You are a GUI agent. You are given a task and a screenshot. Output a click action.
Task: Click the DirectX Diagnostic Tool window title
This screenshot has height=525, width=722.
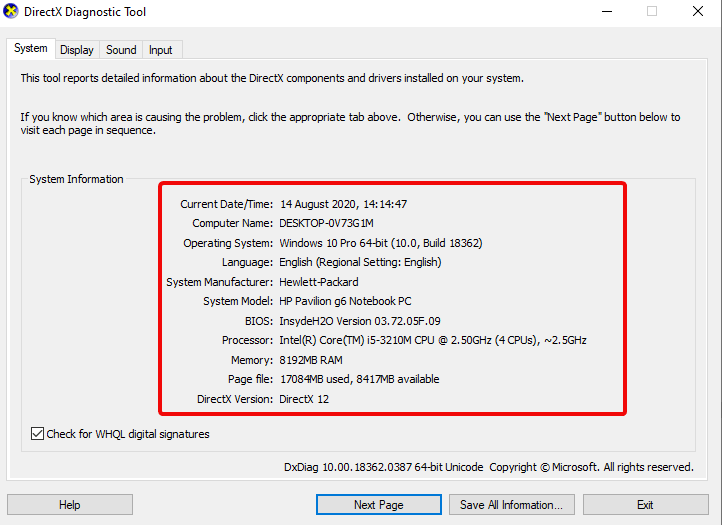[x=85, y=12]
